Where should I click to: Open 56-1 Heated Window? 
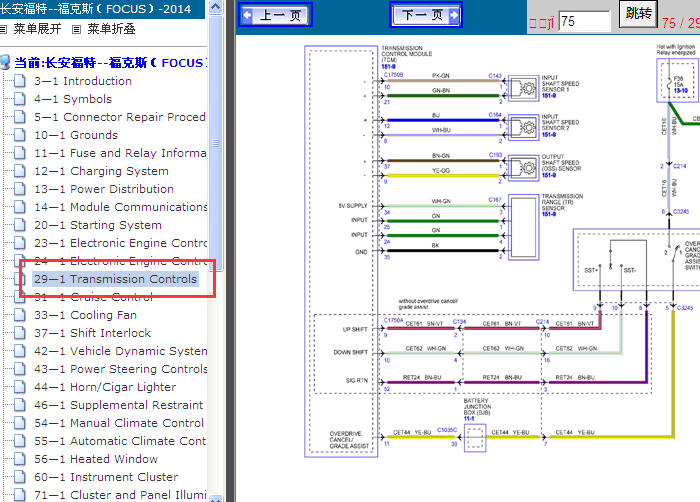point(96,459)
